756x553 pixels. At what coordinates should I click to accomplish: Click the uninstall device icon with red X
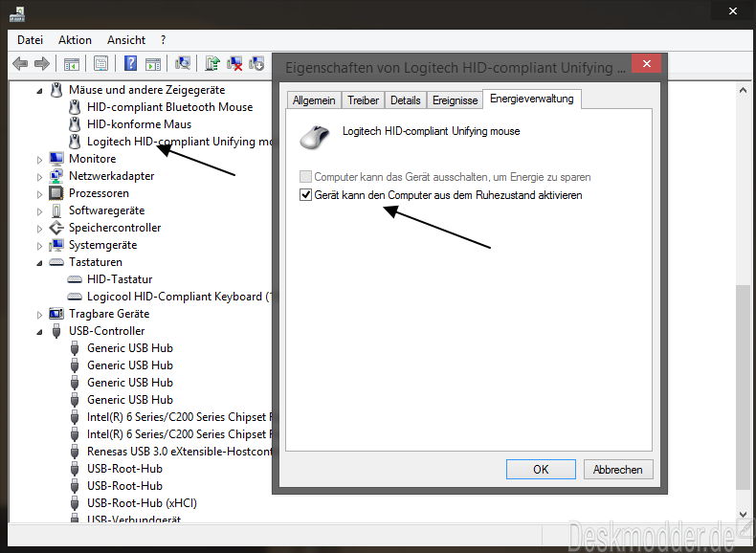tap(234, 63)
